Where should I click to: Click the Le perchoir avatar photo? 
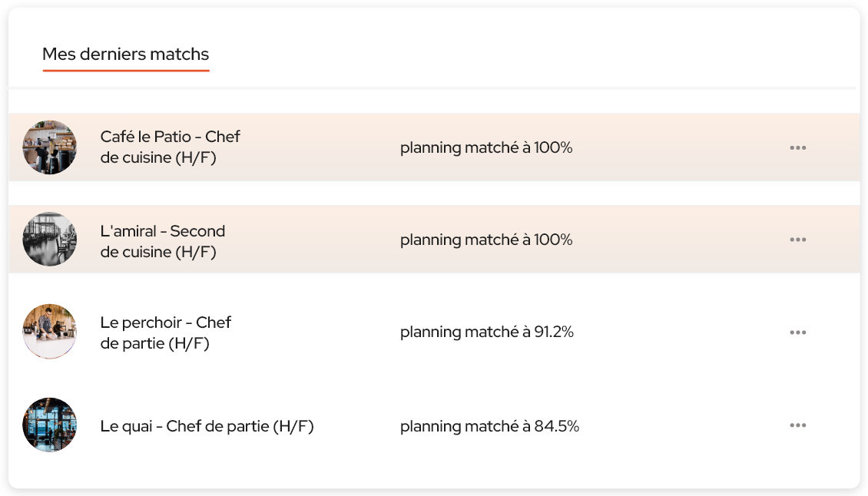49,331
